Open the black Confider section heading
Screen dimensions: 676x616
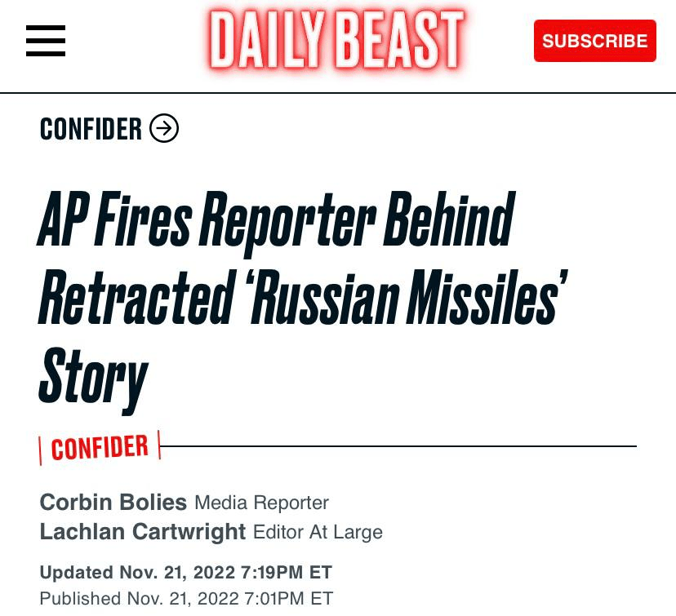click(91, 128)
